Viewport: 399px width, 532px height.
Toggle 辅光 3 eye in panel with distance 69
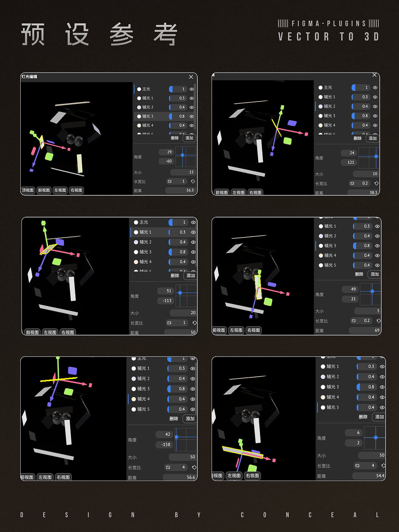click(x=377, y=246)
